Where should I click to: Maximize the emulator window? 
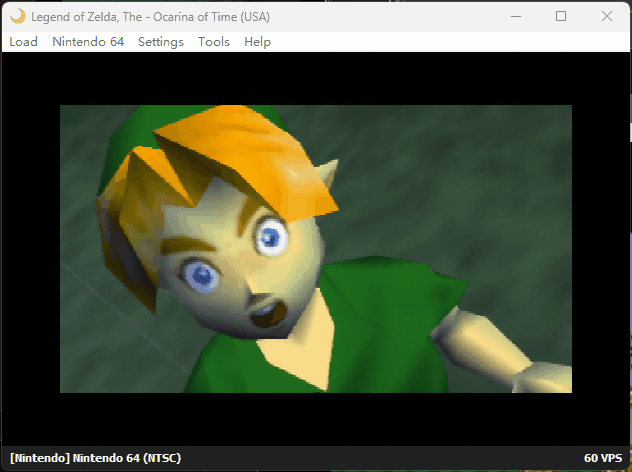pyautogui.click(x=561, y=17)
